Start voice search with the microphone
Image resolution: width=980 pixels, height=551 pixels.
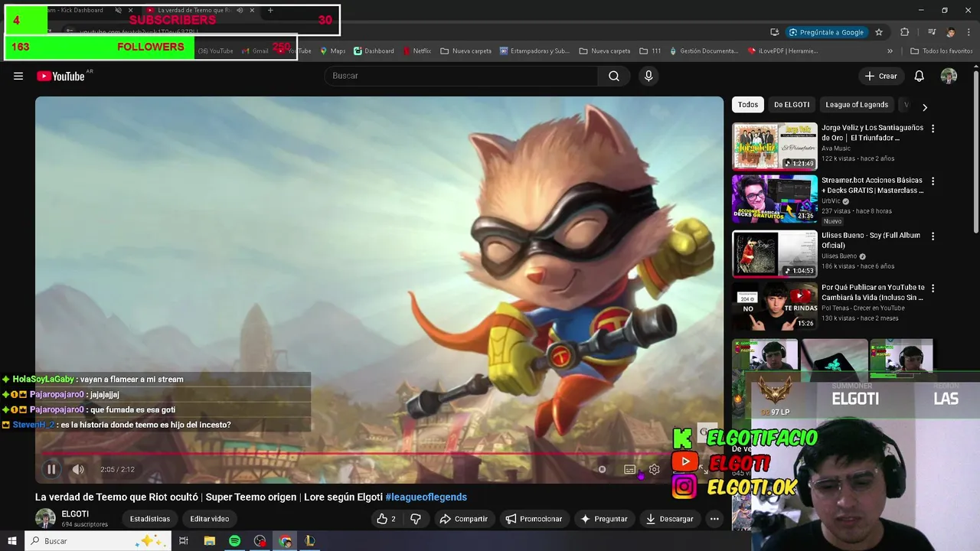coord(648,76)
